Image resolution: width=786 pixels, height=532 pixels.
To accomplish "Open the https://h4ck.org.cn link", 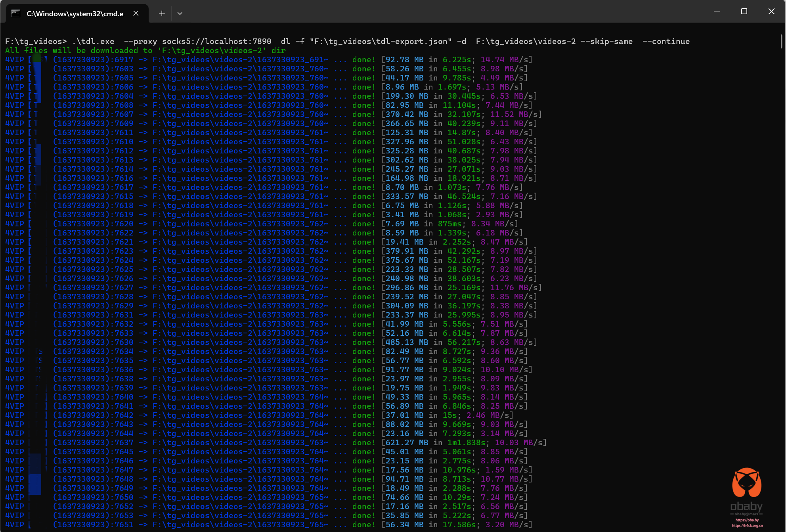I will pyautogui.click(x=747, y=526).
